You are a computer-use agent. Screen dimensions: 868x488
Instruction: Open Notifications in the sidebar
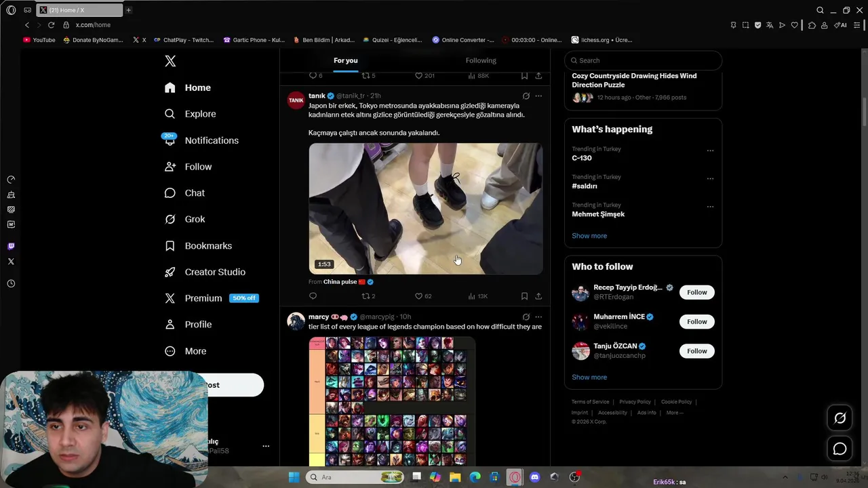(x=201, y=140)
